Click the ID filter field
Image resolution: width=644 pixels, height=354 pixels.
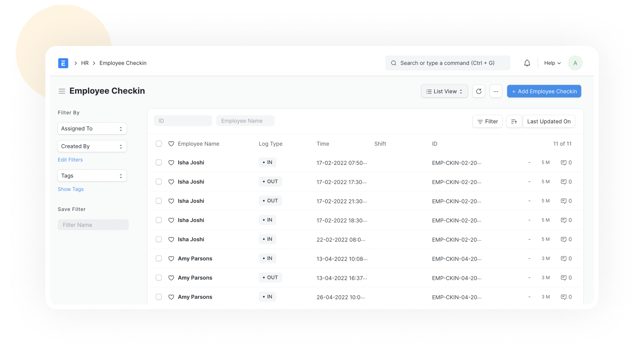pyautogui.click(x=183, y=121)
